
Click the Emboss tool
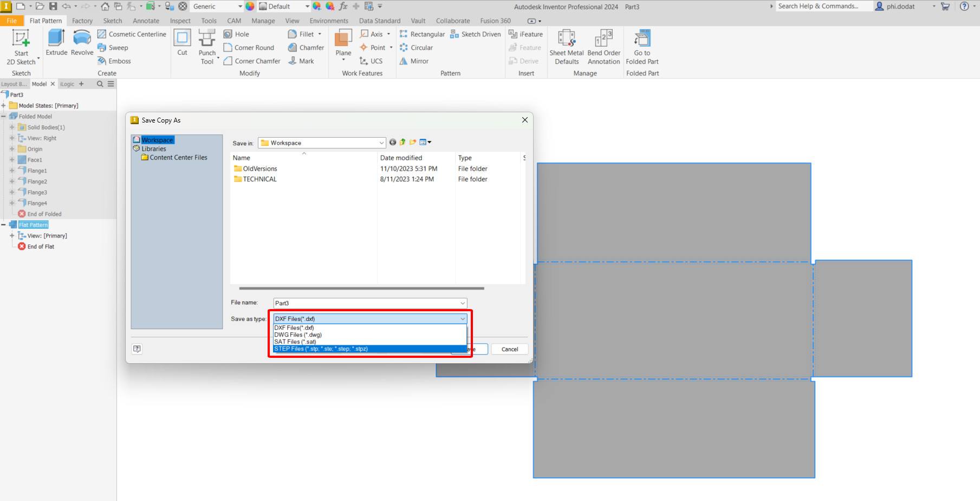click(x=114, y=61)
